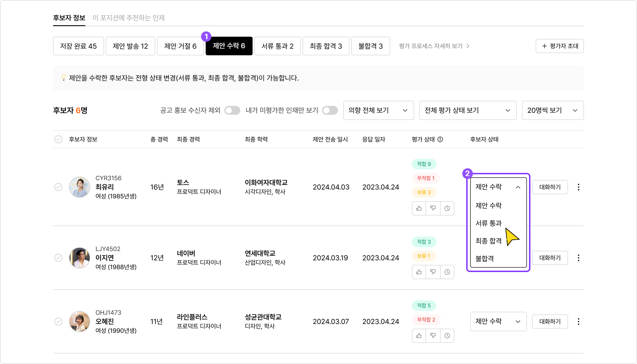Collapse 최유리's open 제안 수락 status dropdown
The width and height of the screenshot is (637, 364).
[x=498, y=187]
